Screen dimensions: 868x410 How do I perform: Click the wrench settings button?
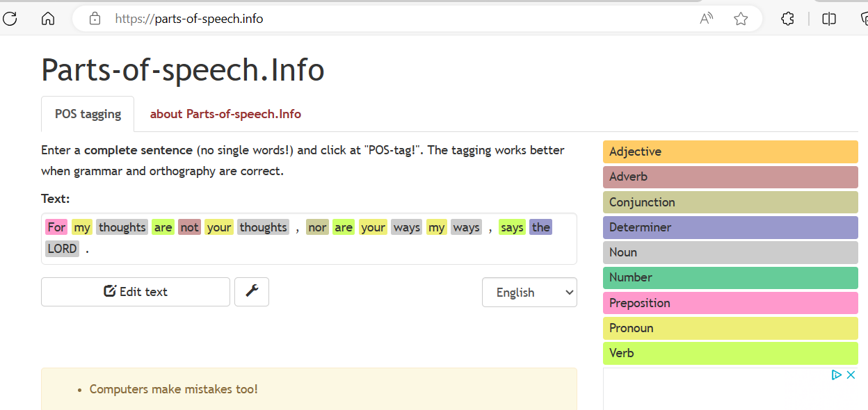252,292
